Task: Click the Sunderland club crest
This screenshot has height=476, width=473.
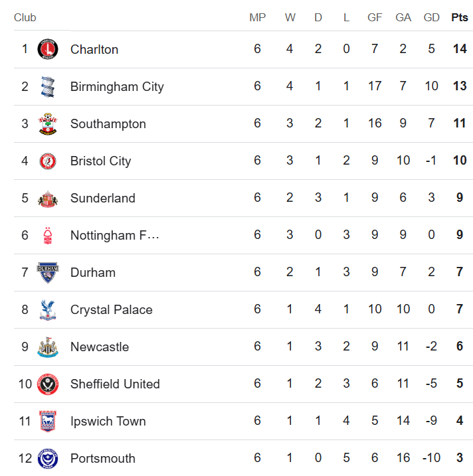Action: pyautogui.click(x=48, y=198)
